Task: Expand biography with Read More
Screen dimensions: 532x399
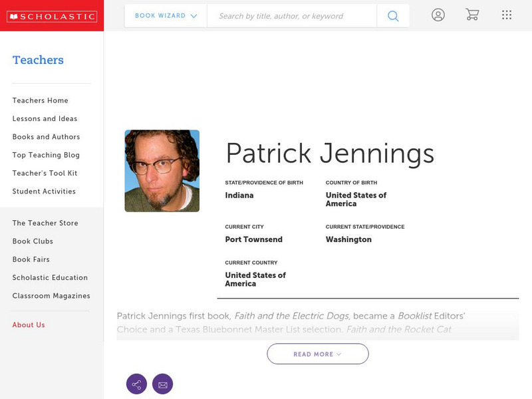Action: (x=318, y=354)
